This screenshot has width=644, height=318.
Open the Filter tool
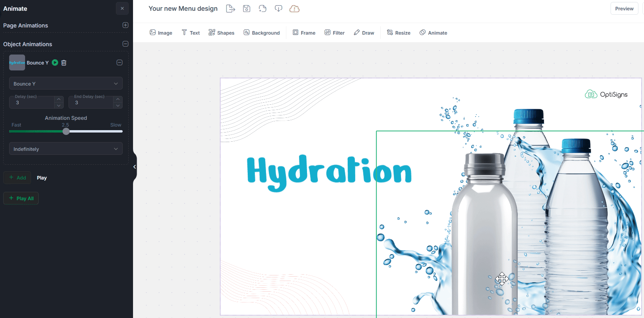(335, 33)
